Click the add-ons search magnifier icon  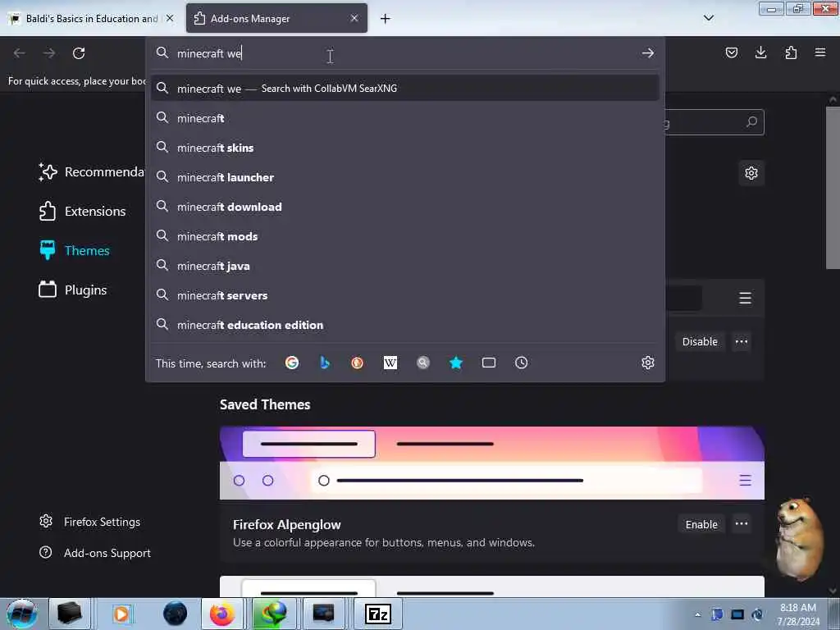click(x=751, y=122)
